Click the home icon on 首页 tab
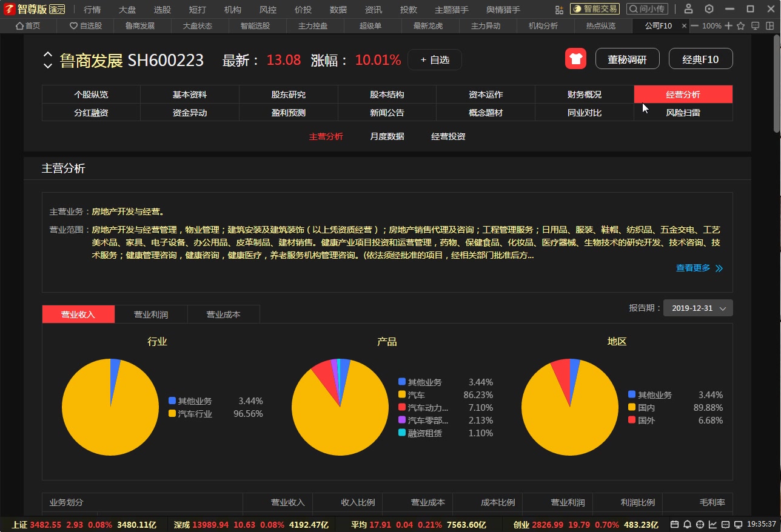 tap(20, 26)
